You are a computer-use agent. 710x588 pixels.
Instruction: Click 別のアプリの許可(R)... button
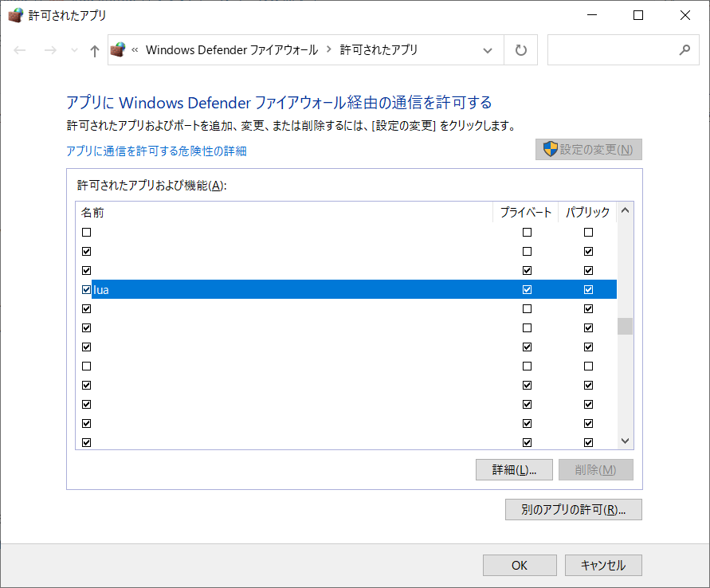(x=574, y=510)
